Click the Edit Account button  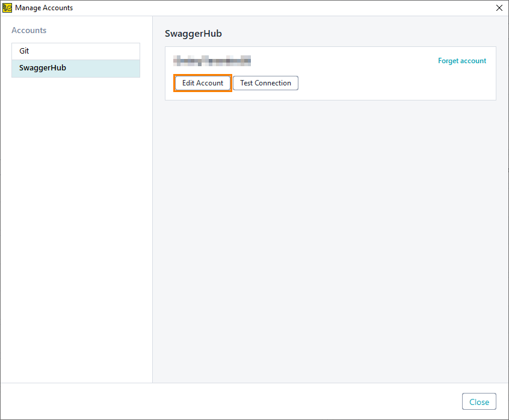point(203,83)
